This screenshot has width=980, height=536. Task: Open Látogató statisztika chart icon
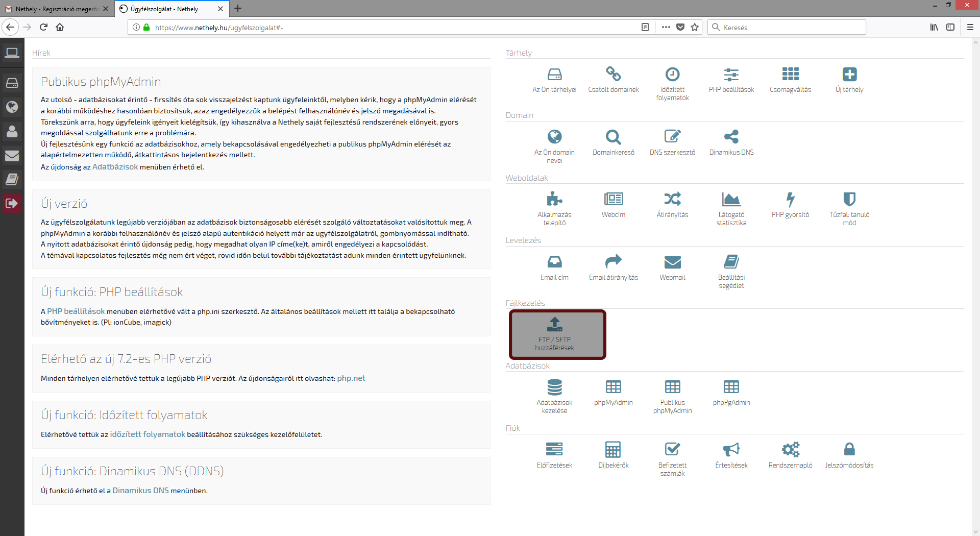[731, 199]
